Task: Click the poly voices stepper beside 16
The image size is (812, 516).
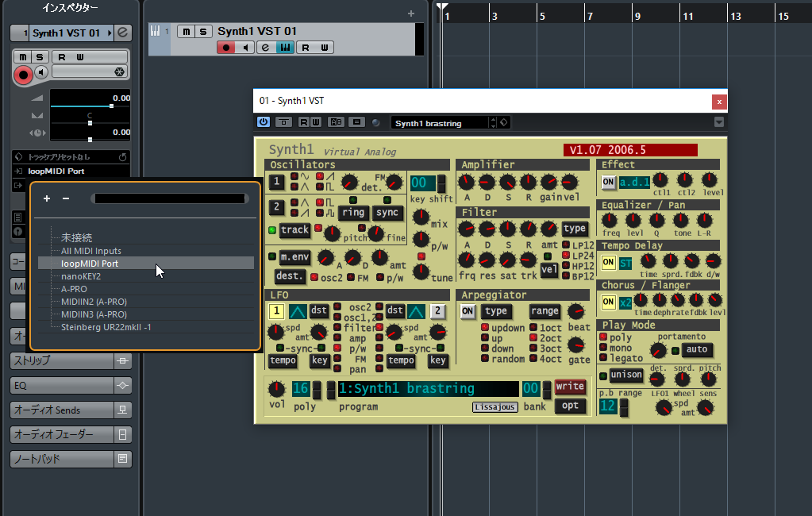Action: [317, 390]
